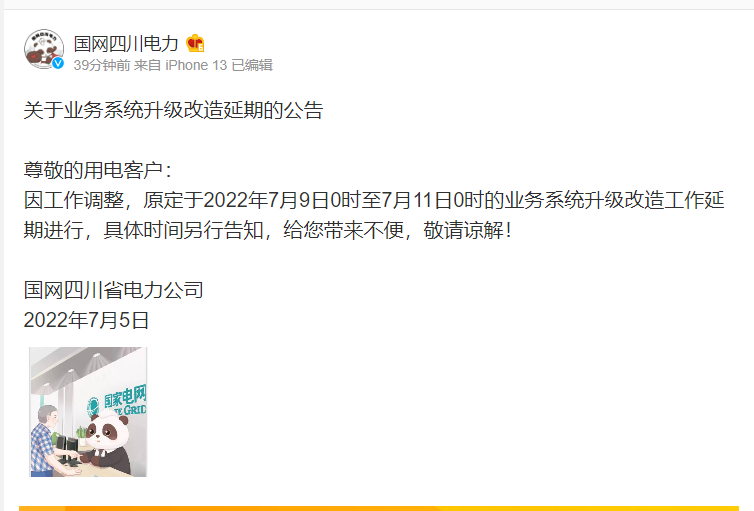Click the greeting line 尊敬的用电客户
The height and width of the screenshot is (511, 754).
98,170
